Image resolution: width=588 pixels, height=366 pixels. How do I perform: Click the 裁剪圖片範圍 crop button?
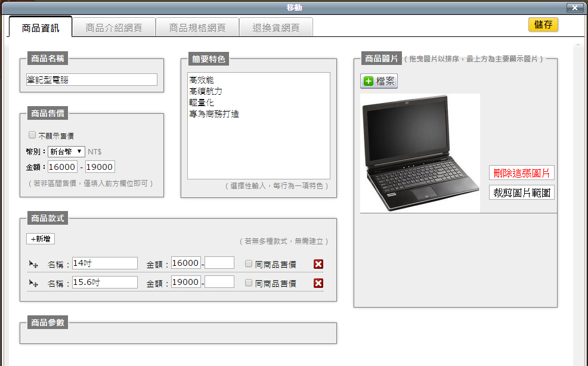[x=522, y=193]
